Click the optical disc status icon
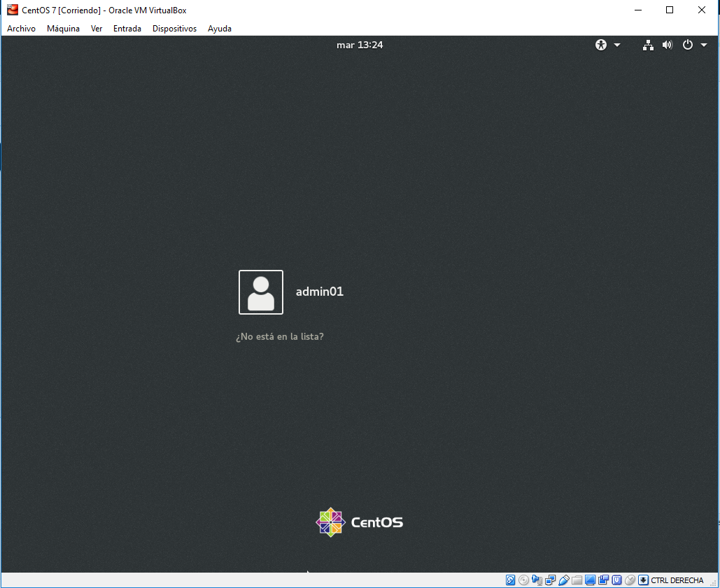720x588 pixels. (x=523, y=580)
